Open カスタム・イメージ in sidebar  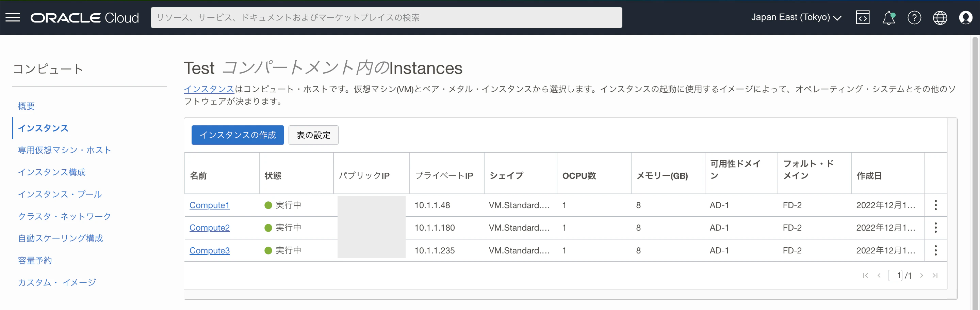[x=57, y=283]
